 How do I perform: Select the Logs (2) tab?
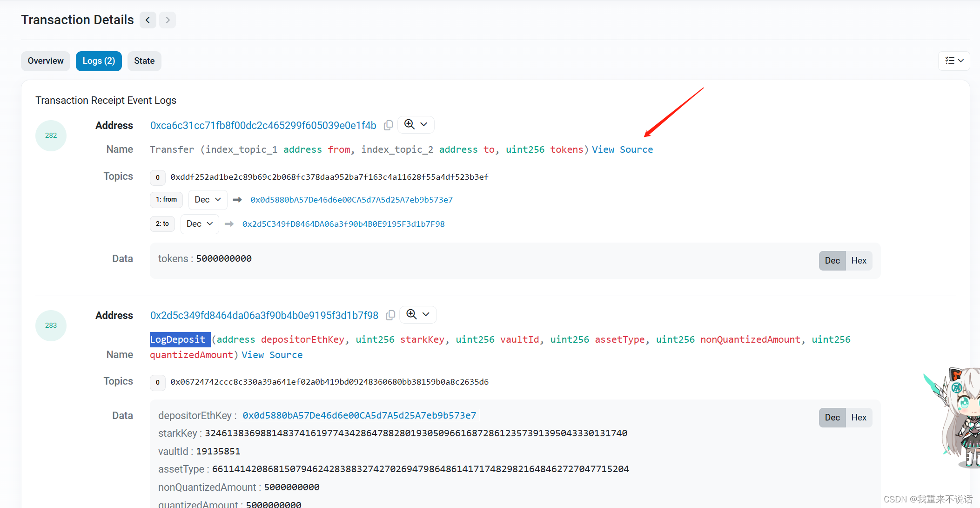coord(99,61)
